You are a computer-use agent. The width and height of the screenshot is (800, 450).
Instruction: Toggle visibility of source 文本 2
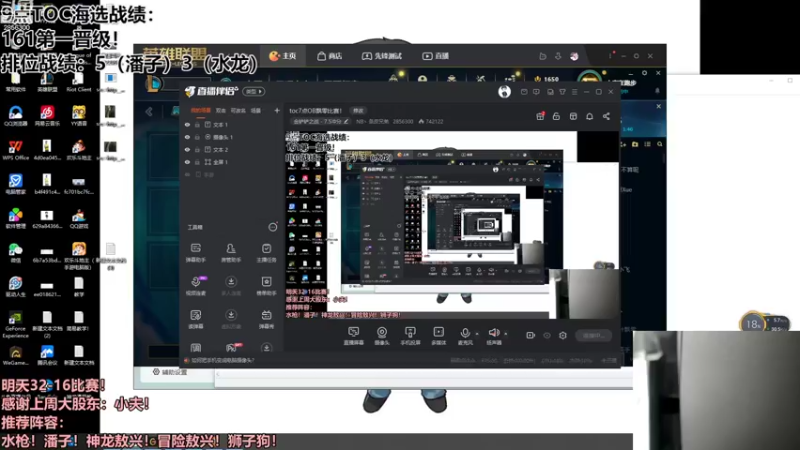187,149
